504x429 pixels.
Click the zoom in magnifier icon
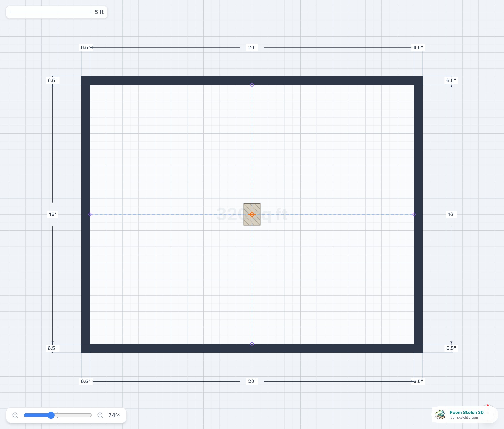[100, 415]
